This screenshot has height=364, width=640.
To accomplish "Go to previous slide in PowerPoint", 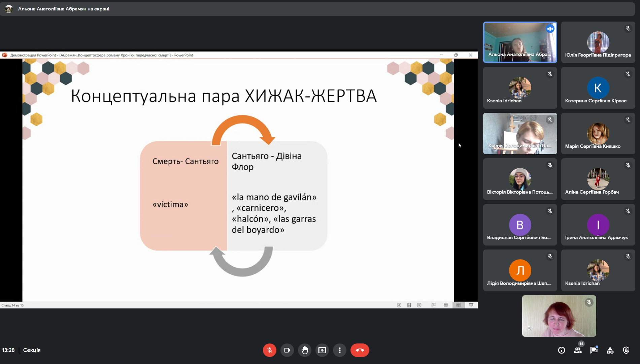I will pyautogui.click(x=399, y=305).
